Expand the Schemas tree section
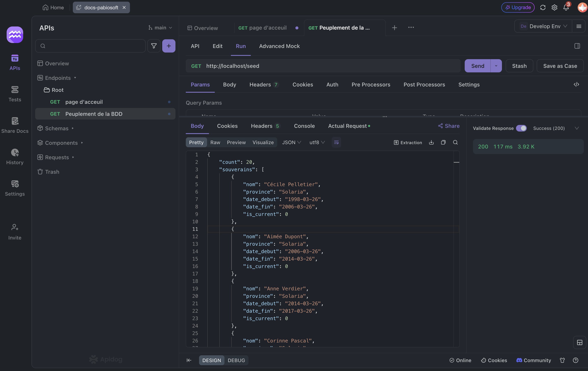 coord(57,128)
